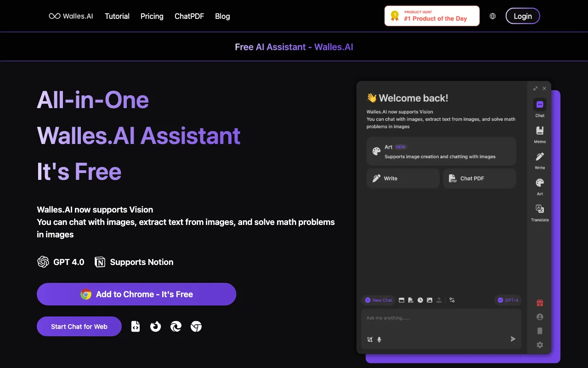Click the microphone voice input icon
The image size is (588, 368).
click(x=379, y=339)
